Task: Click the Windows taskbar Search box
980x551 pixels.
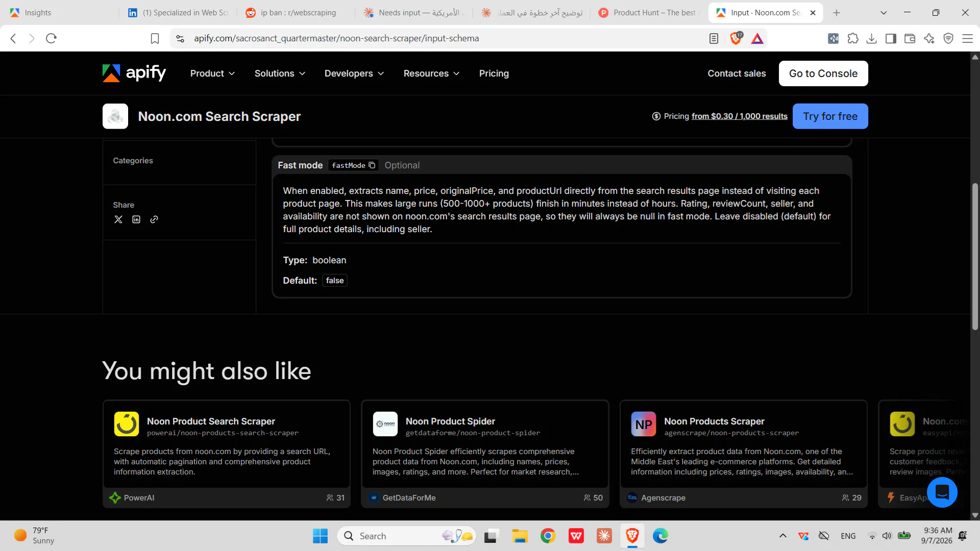Action: pos(407,536)
